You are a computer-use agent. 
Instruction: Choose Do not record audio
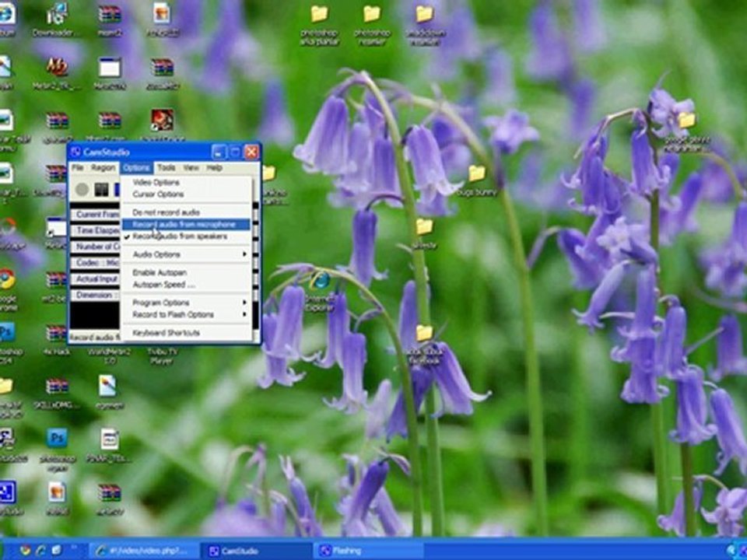click(x=166, y=212)
